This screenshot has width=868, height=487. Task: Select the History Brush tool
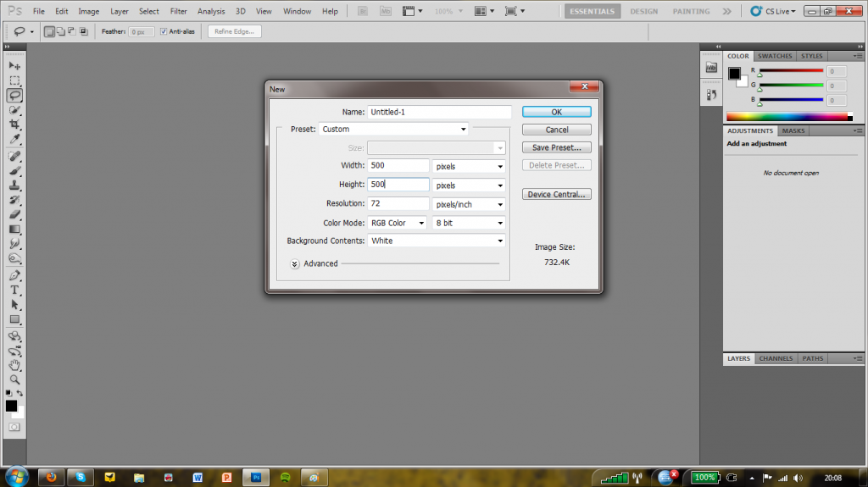pos(14,200)
